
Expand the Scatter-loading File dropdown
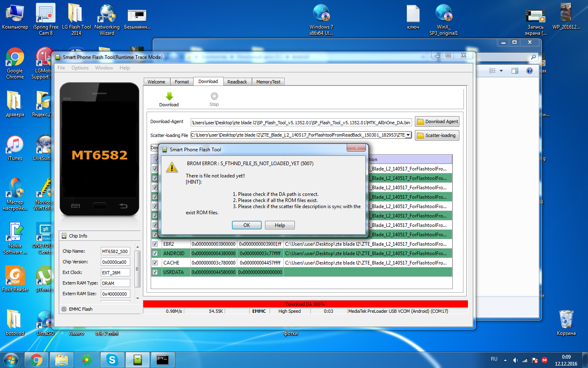[408, 135]
